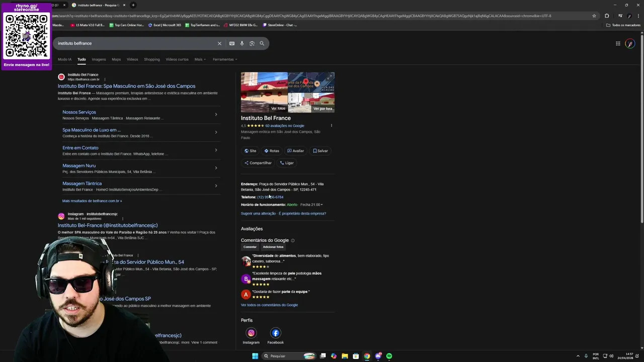The image size is (644, 362).
Task: Open the Instagram profile icon
Action: [x=251, y=333]
